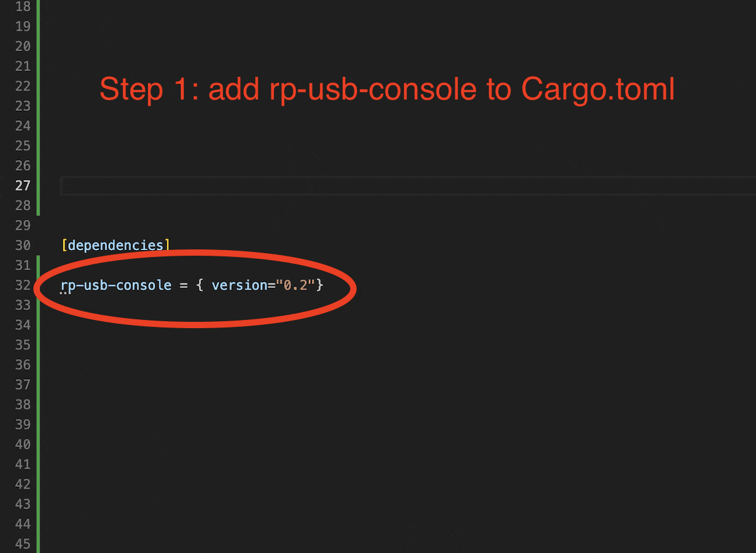Click line number 18 in the gutter
756x553 pixels.
[23, 7]
